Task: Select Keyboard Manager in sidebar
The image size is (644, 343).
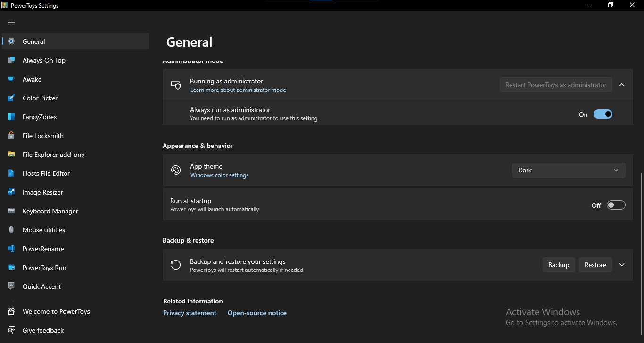Action: pyautogui.click(x=75, y=211)
